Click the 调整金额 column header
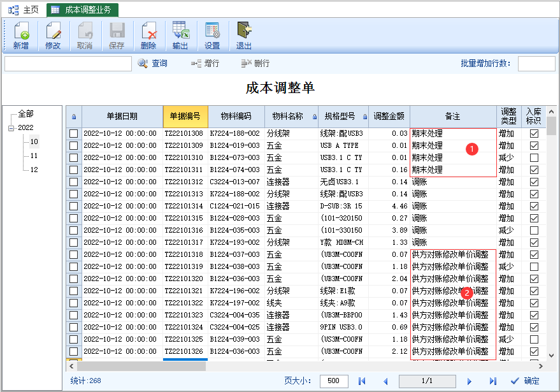 point(389,117)
